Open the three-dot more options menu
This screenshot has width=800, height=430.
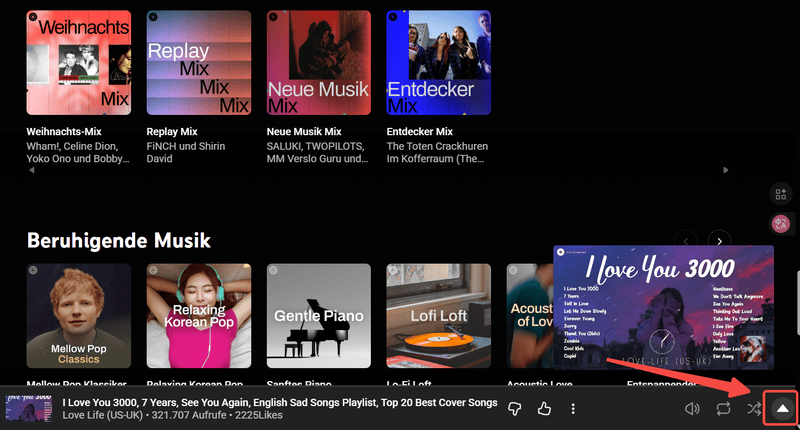[x=573, y=408]
